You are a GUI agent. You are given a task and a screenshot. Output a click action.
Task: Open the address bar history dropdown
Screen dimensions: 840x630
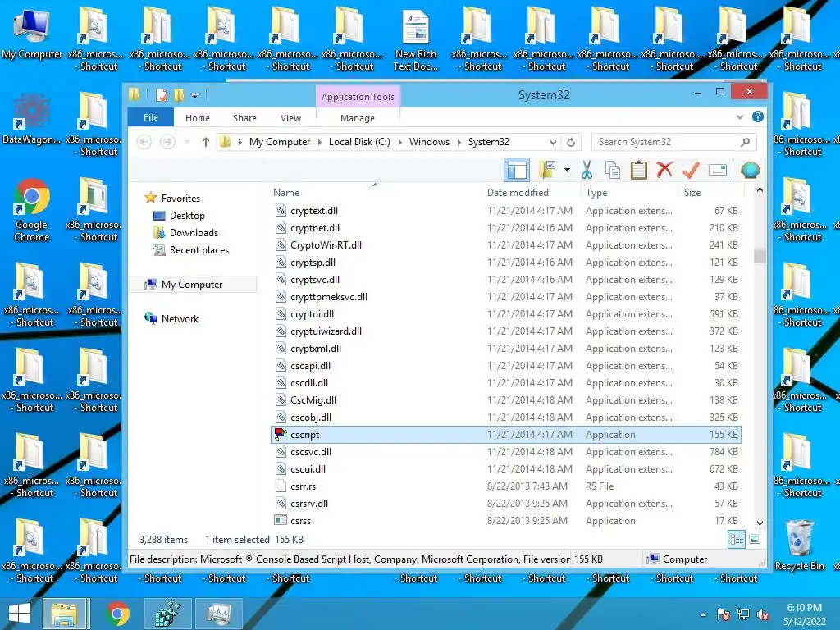(x=553, y=143)
